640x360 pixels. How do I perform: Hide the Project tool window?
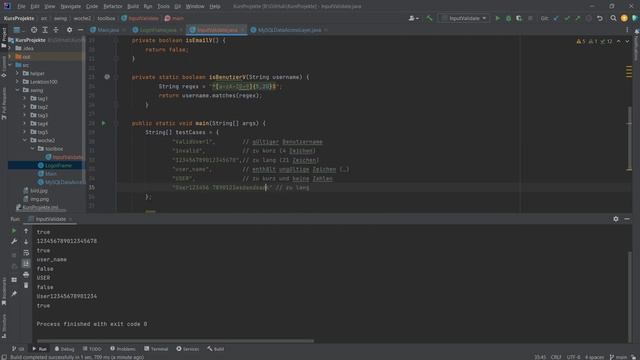80,30
